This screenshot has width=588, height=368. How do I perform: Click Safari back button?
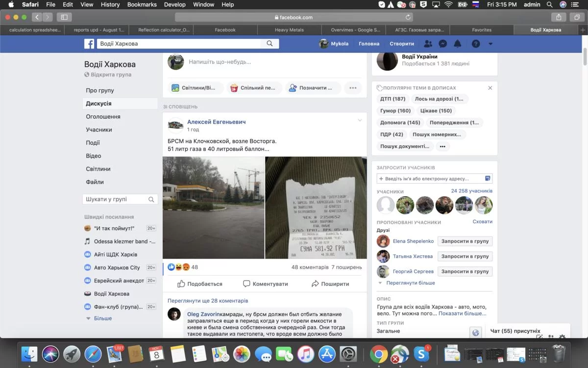[37, 17]
